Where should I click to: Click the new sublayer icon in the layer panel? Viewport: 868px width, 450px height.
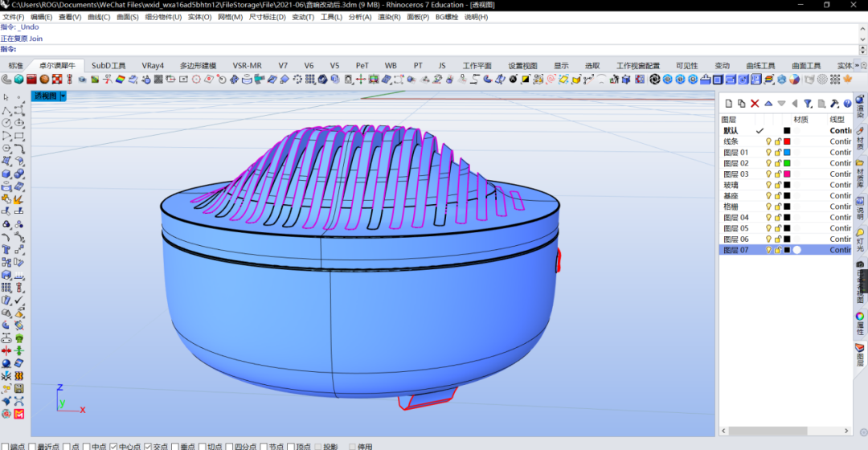pyautogui.click(x=741, y=104)
